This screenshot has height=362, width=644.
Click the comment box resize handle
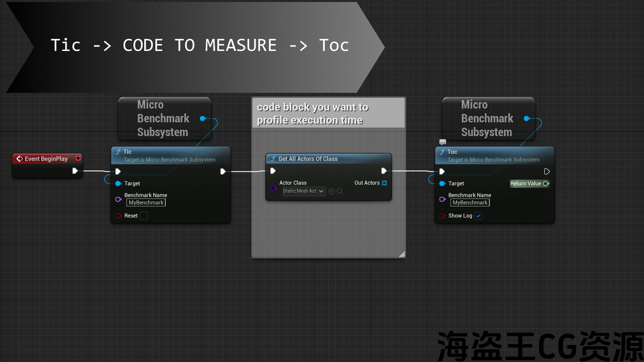[402, 254]
